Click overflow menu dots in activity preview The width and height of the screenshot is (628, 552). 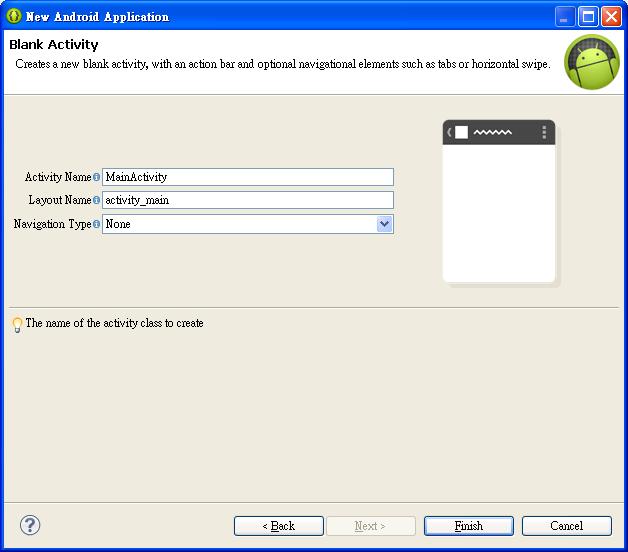click(x=544, y=132)
